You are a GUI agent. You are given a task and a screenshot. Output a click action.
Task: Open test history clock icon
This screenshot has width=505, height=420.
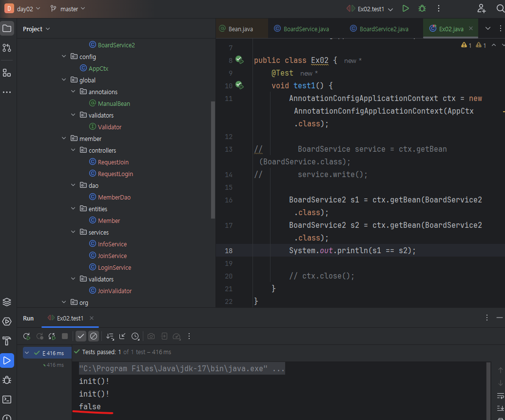135,336
